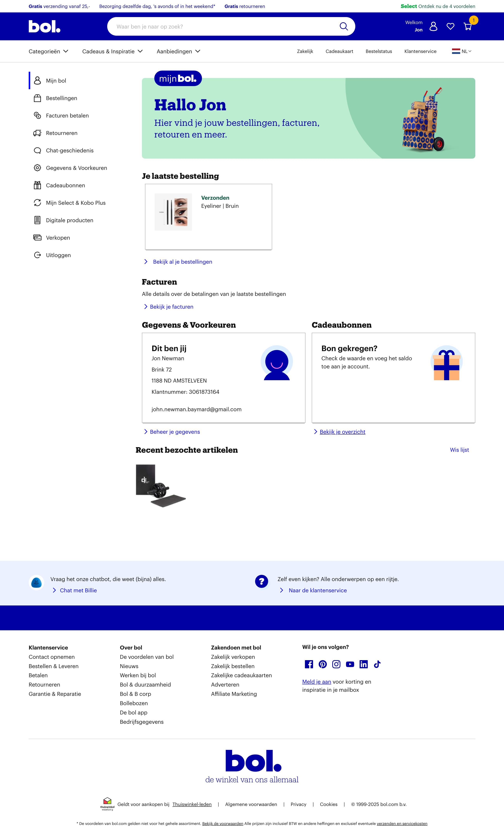Click Uitloggen icon in the sidebar

tap(37, 255)
